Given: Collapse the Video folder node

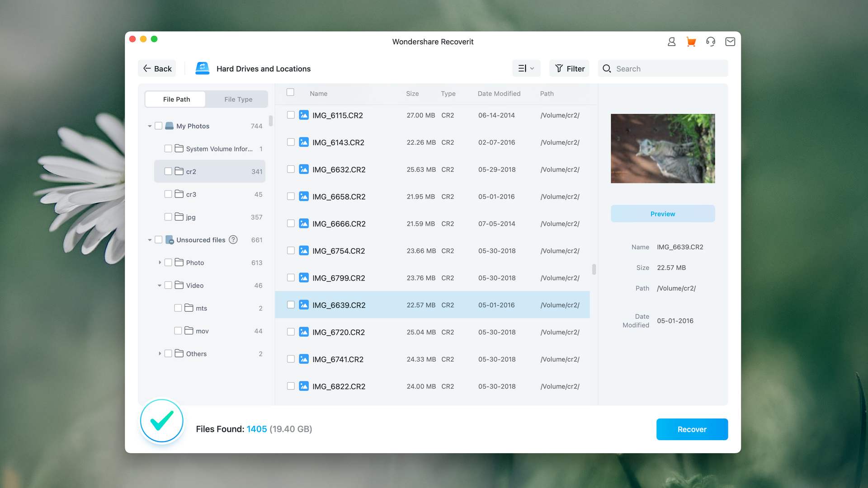Looking at the screenshot, I should 160,286.
